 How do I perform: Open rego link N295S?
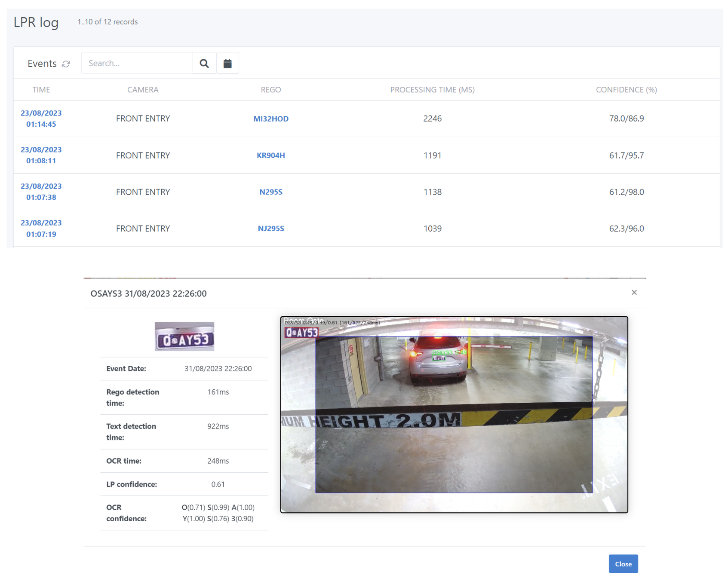[x=270, y=192]
